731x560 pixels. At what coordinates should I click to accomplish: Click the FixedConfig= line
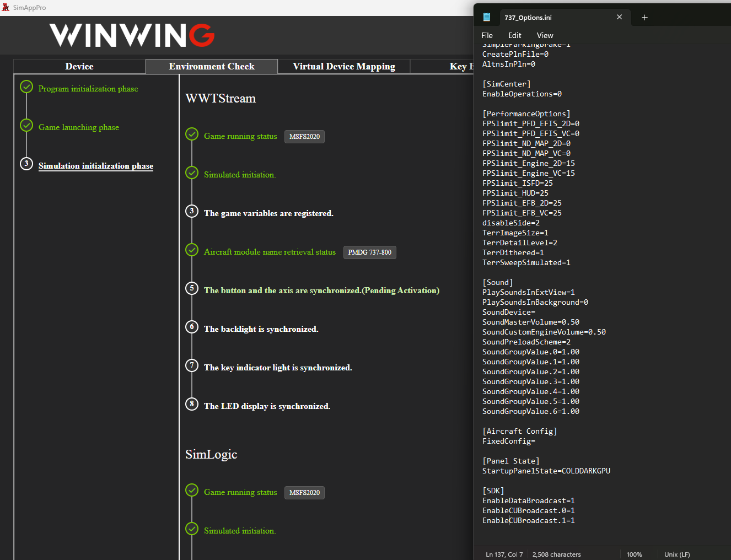pyautogui.click(x=509, y=441)
